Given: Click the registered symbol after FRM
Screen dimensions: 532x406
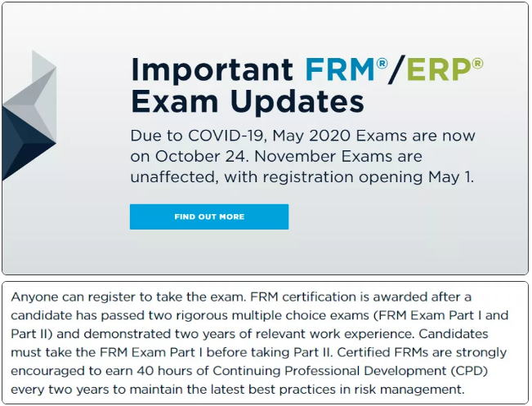Looking at the screenshot, I should click(x=382, y=63).
